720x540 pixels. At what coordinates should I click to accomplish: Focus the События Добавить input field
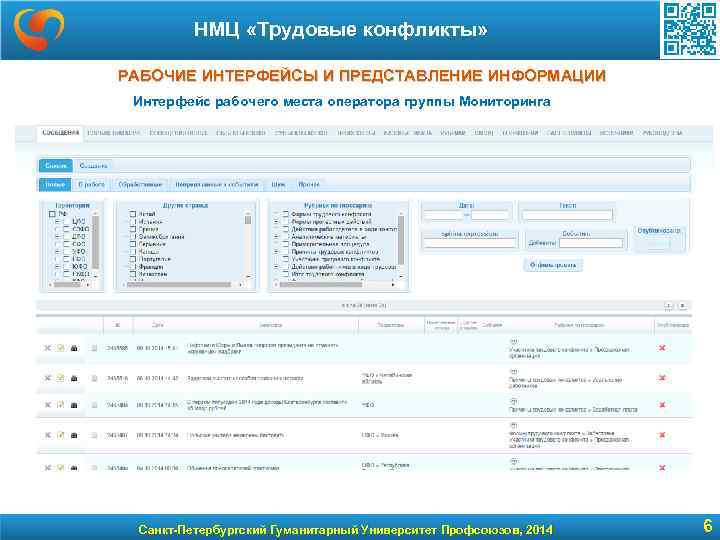point(591,243)
